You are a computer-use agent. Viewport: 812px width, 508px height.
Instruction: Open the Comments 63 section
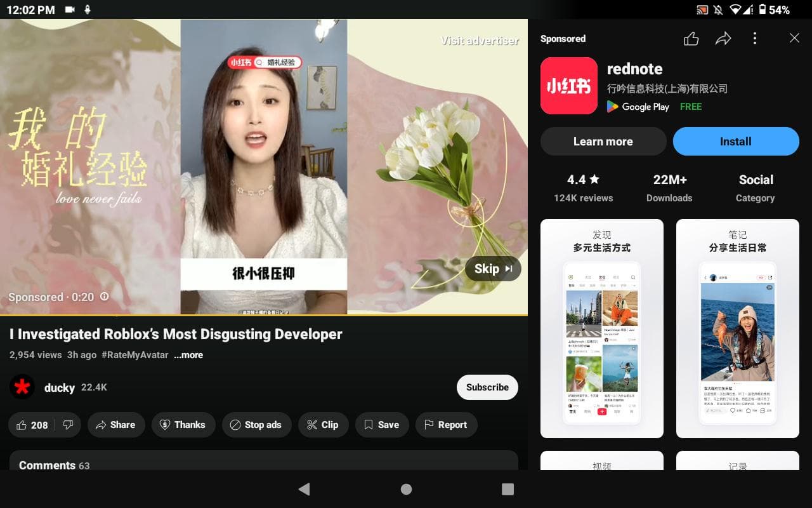tap(264, 461)
